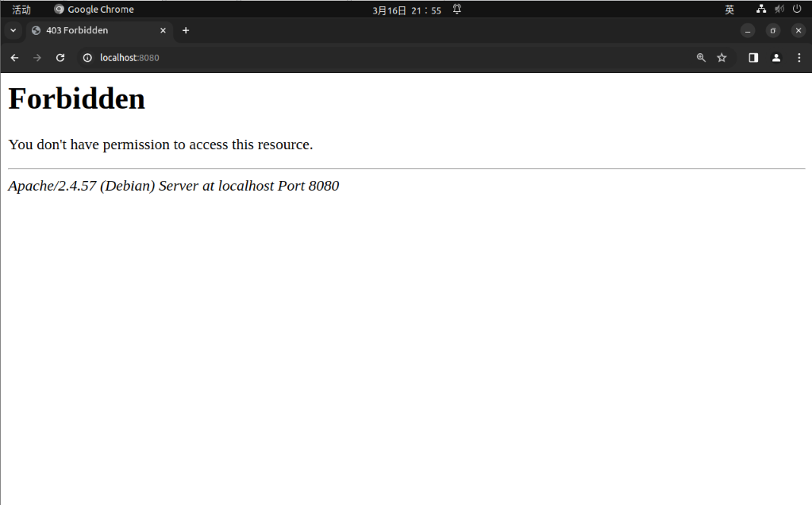Toggle the Chrome side panel
Image resolution: width=812 pixels, height=505 pixels.
753,58
